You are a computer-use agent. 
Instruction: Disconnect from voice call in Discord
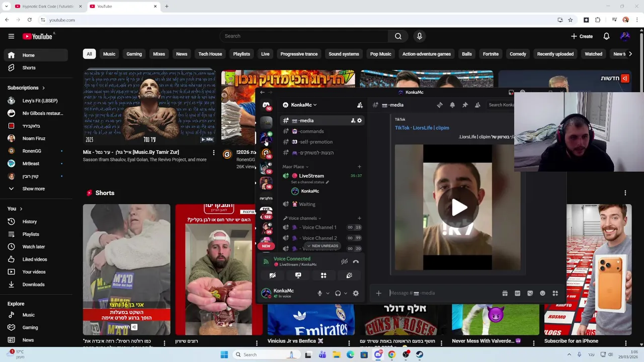[356, 261]
